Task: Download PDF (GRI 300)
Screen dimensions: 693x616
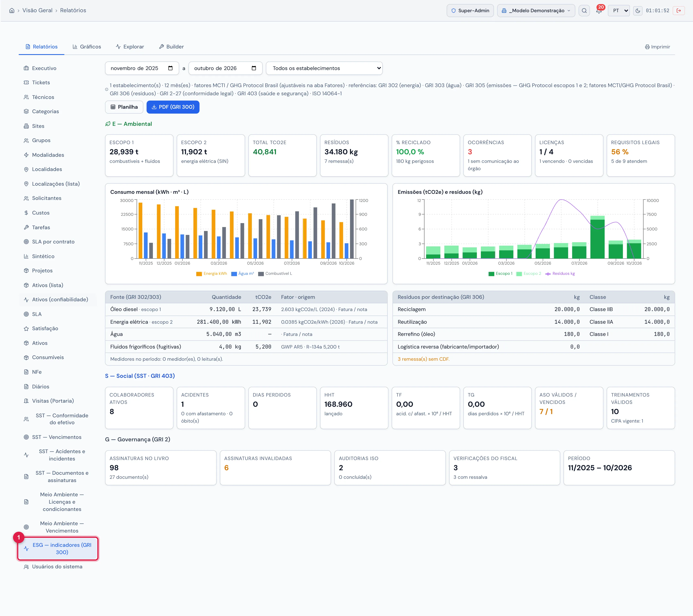Action: coord(173,107)
